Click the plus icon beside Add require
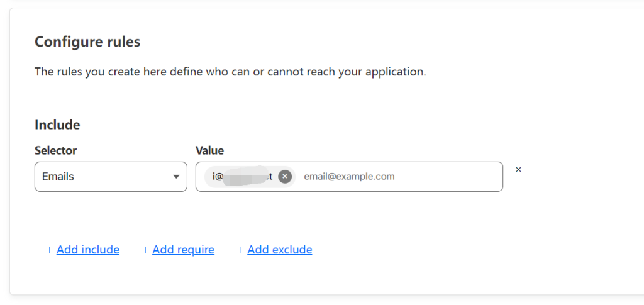 pos(145,250)
